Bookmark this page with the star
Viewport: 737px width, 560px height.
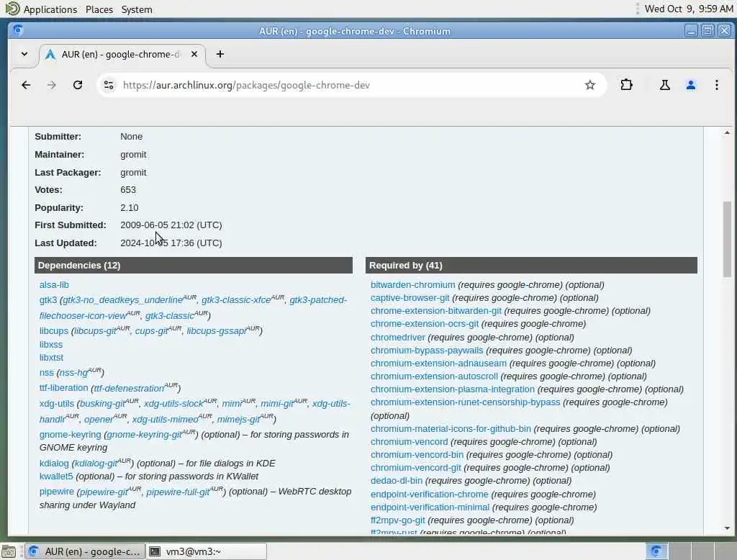[x=590, y=85]
